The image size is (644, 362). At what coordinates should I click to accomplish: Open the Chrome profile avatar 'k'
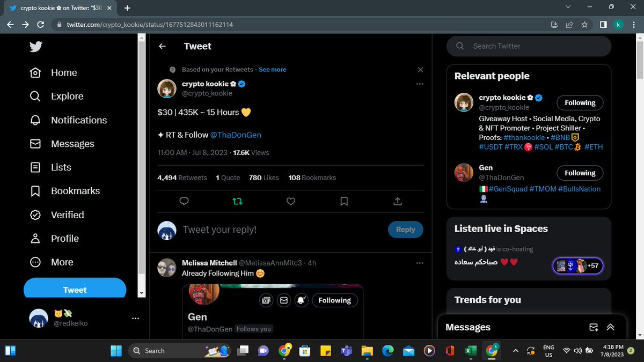point(618,25)
